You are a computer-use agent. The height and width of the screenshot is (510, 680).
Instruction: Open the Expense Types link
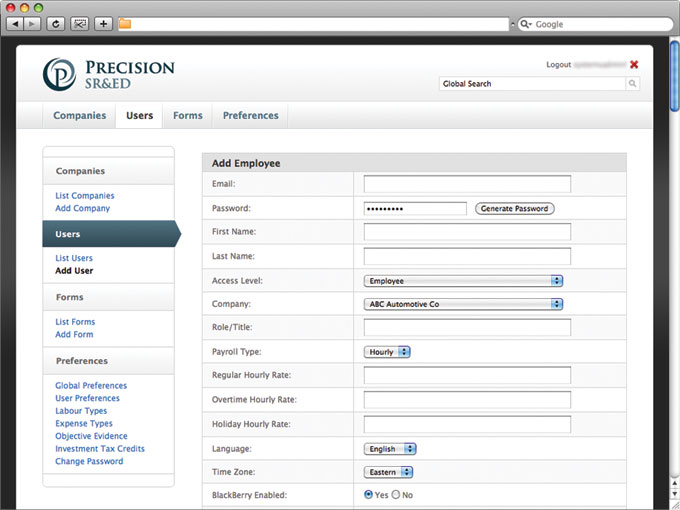84,423
